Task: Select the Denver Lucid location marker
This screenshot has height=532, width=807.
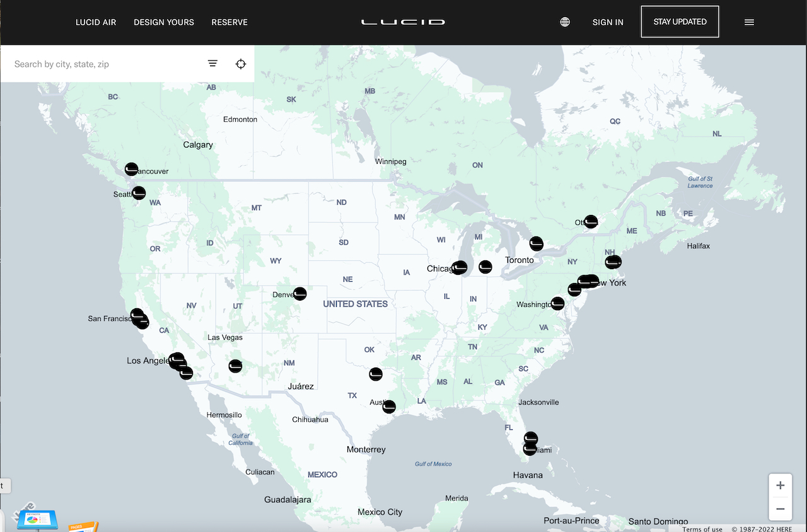Action: pyautogui.click(x=300, y=294)
